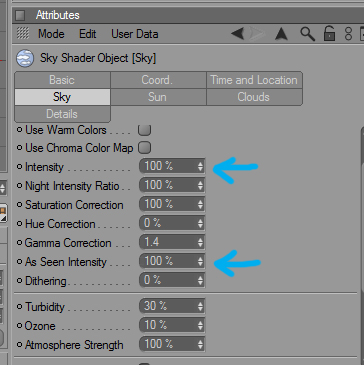
Task: Enable the Use Chroma Color Map checkbox
Action: (144, 147)
